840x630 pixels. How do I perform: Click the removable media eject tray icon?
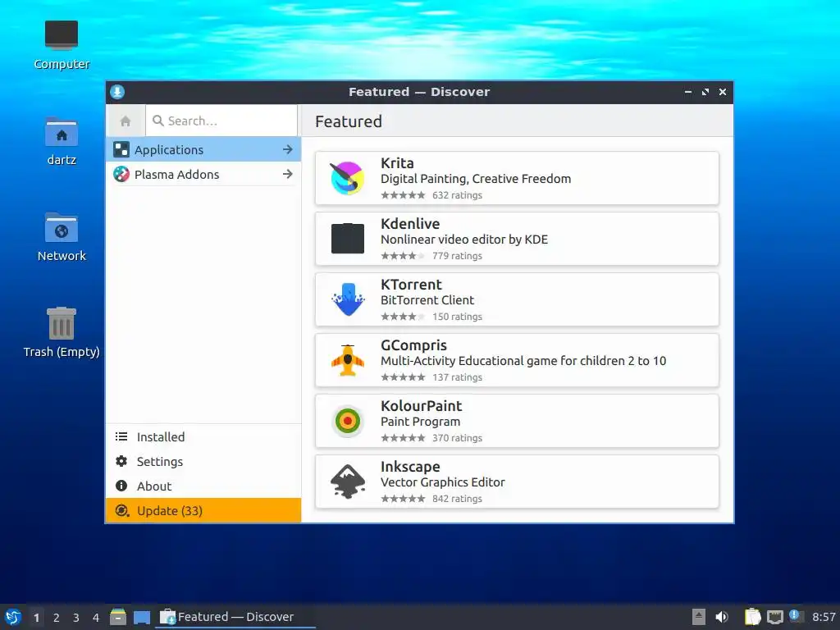click(x=699, y=617)
